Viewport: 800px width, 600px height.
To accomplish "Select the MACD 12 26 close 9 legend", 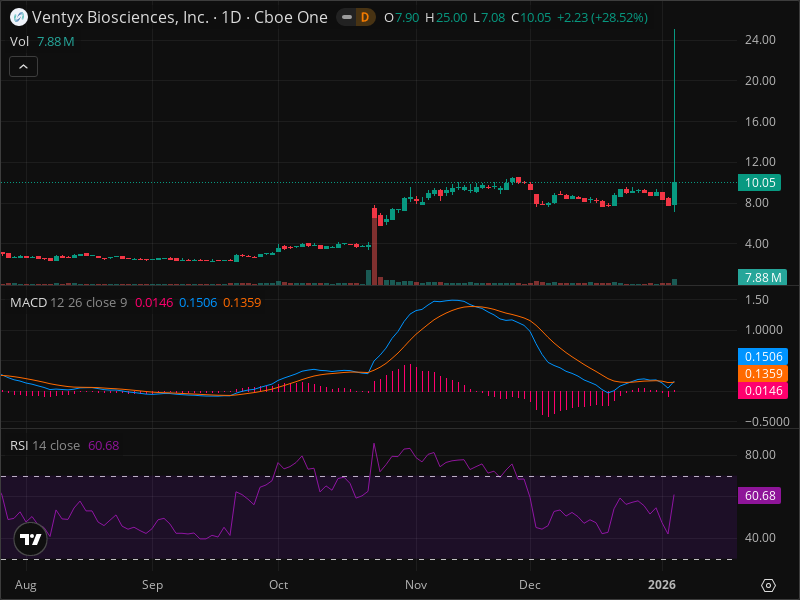I will 68,303.
